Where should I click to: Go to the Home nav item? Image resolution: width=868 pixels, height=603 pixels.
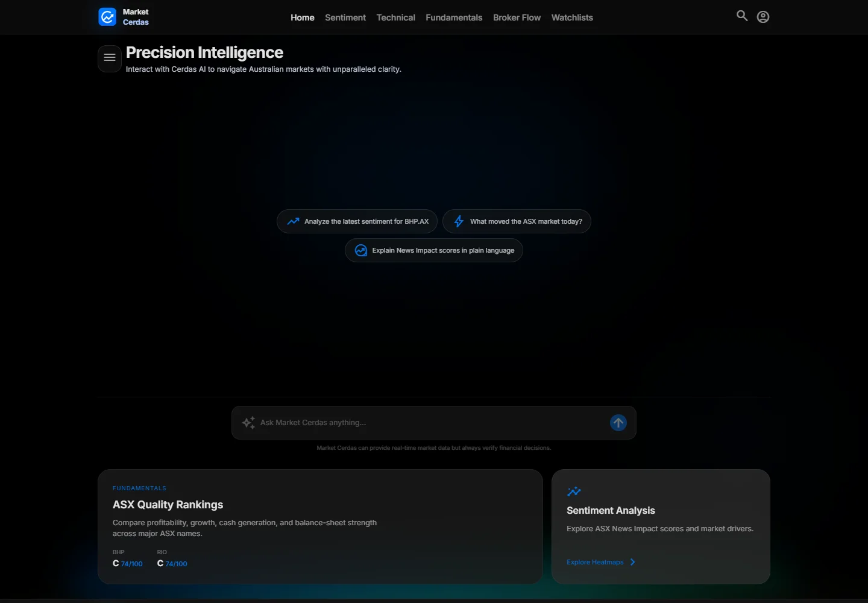pos(303,17)
